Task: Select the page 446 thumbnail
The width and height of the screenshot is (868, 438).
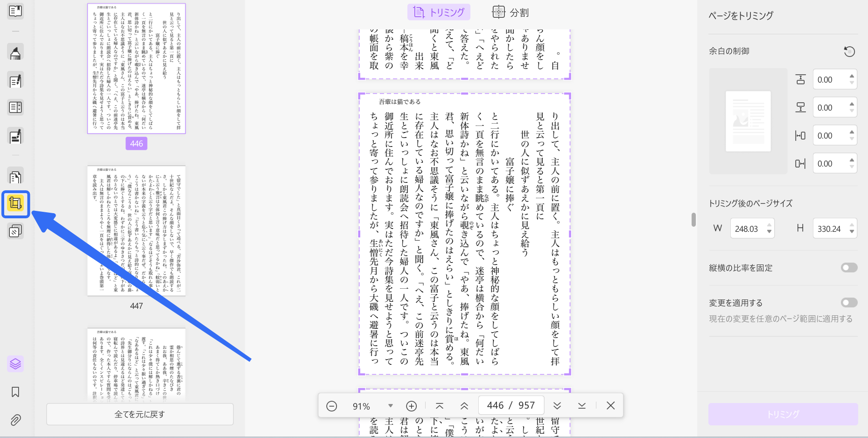Action: (136, 69)
